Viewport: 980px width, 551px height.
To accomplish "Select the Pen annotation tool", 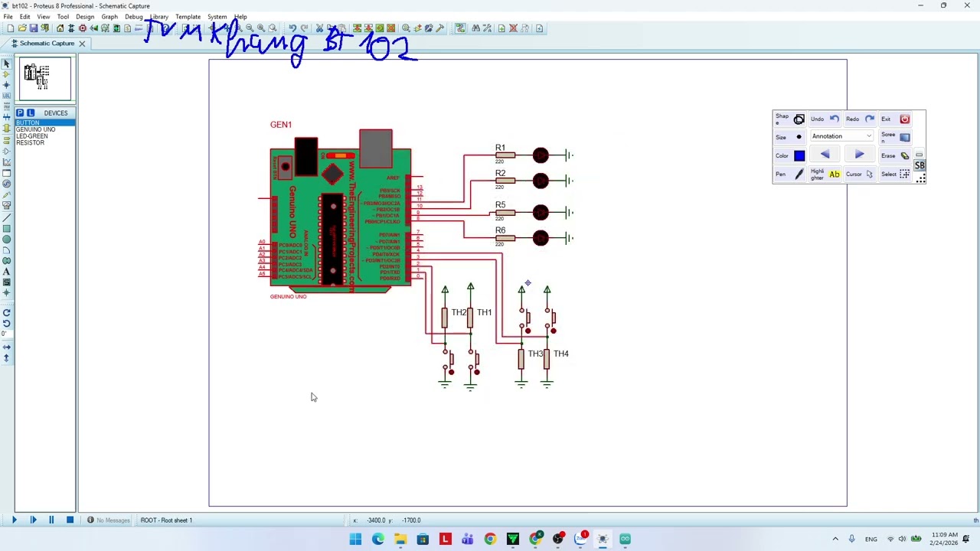I will (789, 174).
